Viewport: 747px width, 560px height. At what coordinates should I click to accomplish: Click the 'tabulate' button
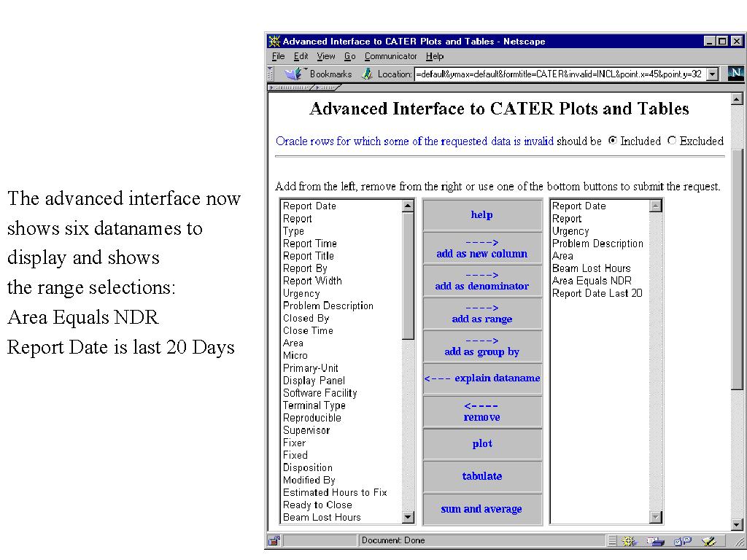click(482, 476)
